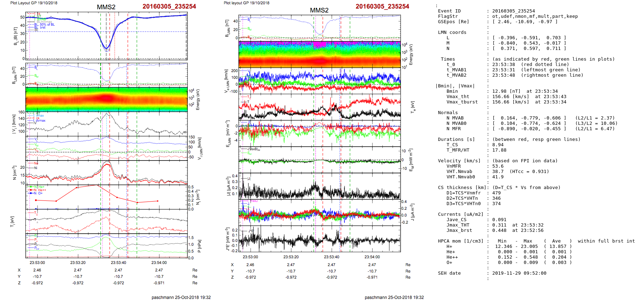
Task: Select the 23:53:00 time tick under the right plot
Action: (250, 257)
